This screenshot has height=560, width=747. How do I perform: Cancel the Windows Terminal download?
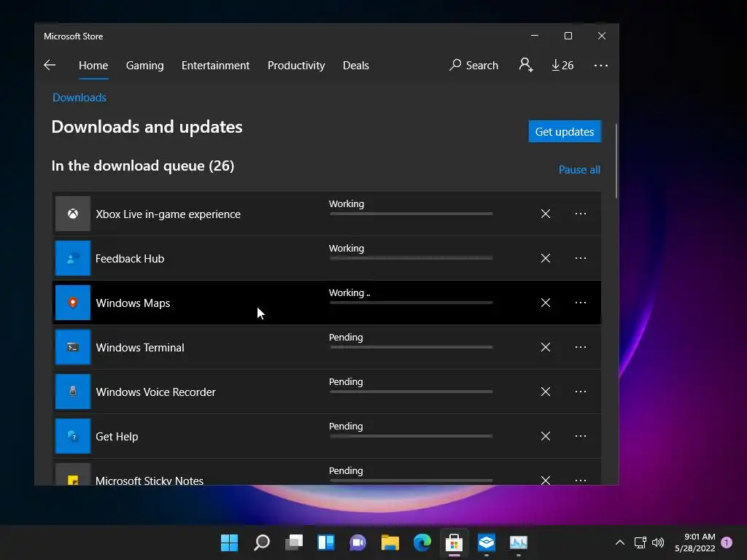point(546,347)
